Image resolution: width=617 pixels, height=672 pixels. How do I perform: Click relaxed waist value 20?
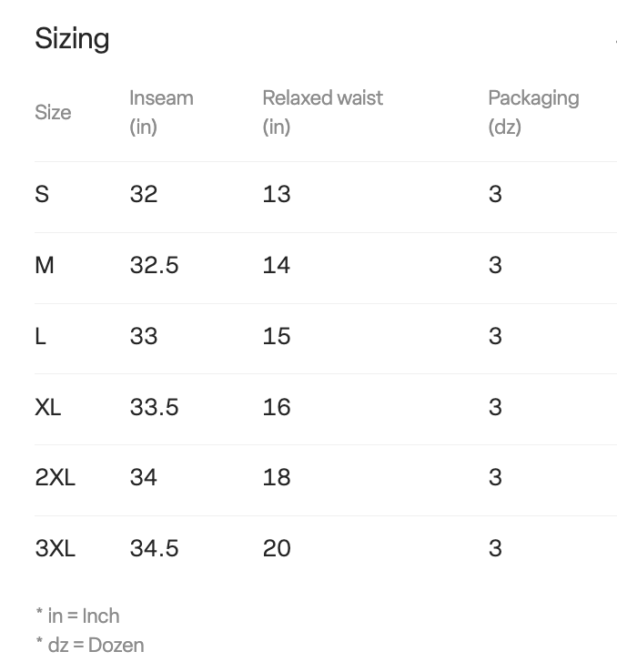pyautogui.click(x=277, y=548)
